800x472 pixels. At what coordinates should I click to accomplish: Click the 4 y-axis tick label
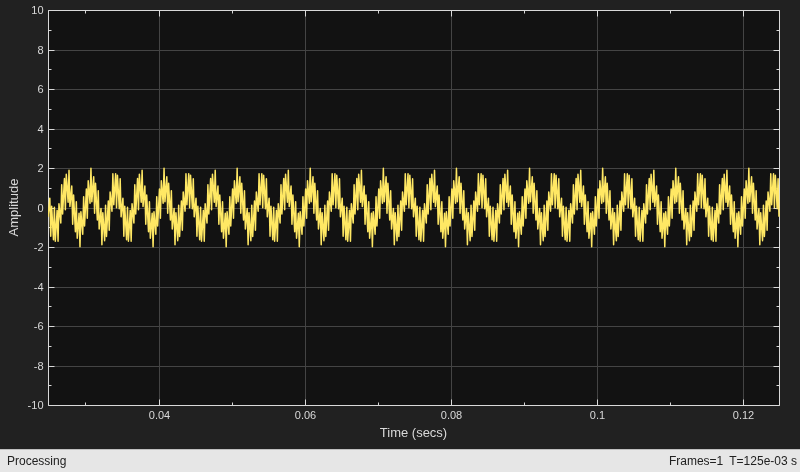point(40,129)
